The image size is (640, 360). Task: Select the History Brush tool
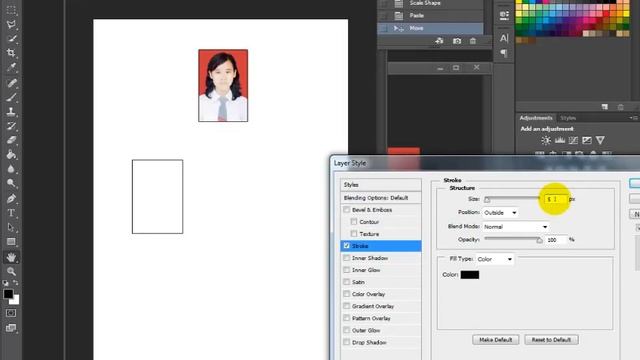point(11,126)
